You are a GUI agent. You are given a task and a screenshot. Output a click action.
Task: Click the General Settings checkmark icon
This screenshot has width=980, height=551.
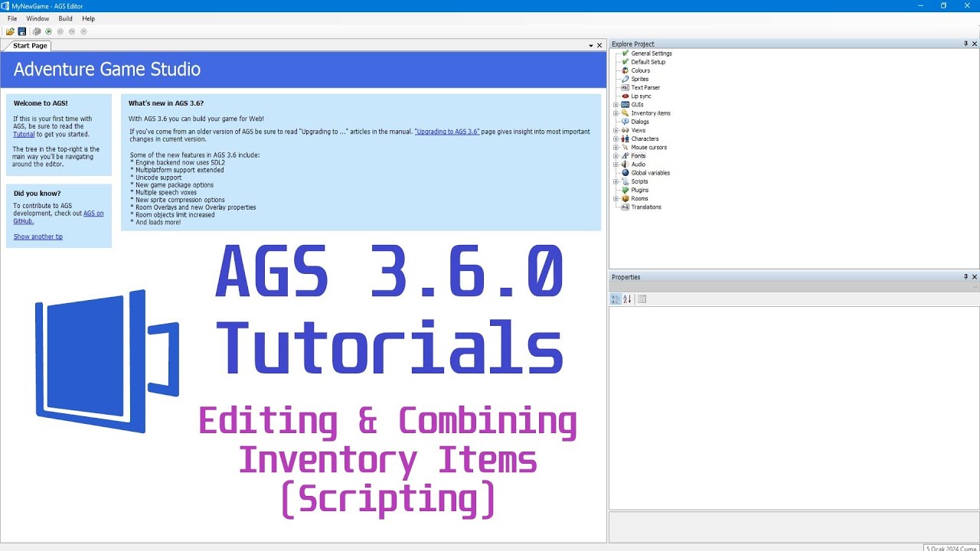coord(625,54)
